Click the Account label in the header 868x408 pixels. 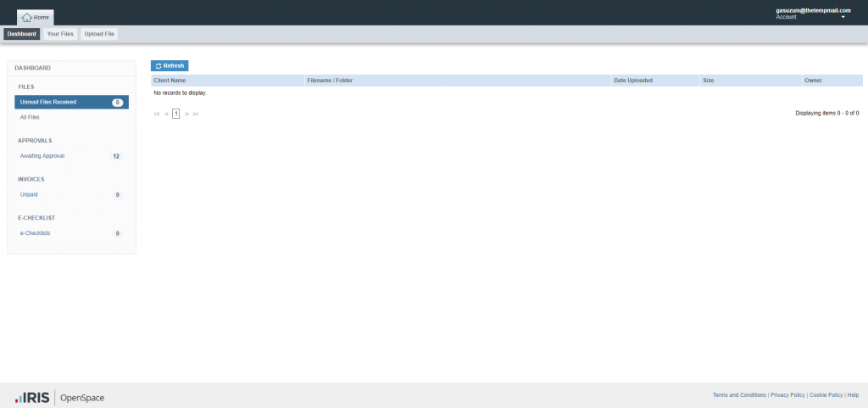pos(786,17)
